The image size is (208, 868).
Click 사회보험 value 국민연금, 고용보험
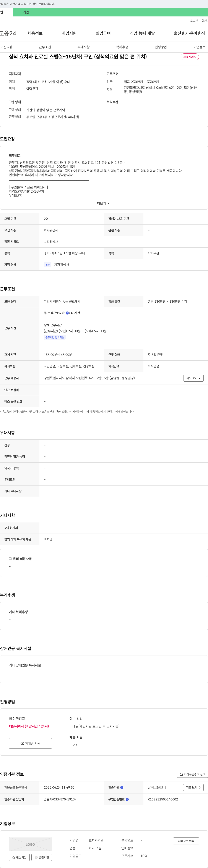click(x=69, y=366)
